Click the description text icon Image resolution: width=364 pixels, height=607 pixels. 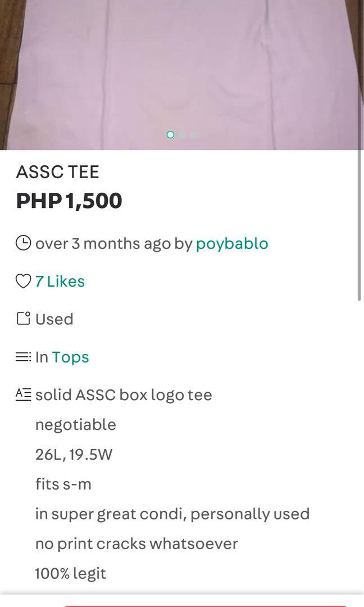23,395
